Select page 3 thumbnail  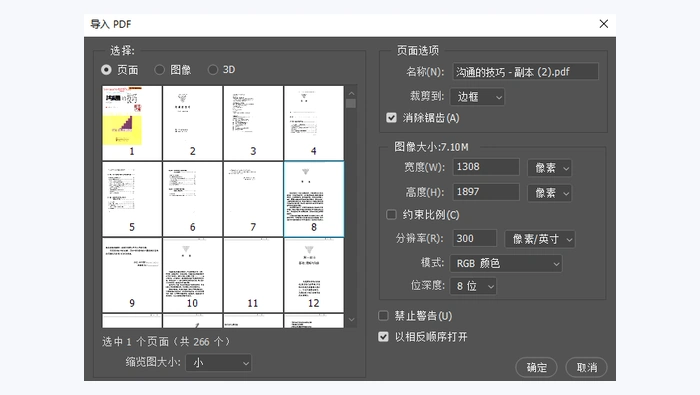pyautogui.click(x=253, y=123)
